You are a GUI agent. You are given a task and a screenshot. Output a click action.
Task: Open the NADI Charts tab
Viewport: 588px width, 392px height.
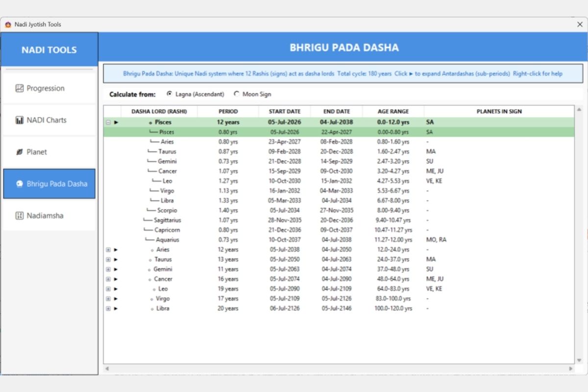(49, 120)
